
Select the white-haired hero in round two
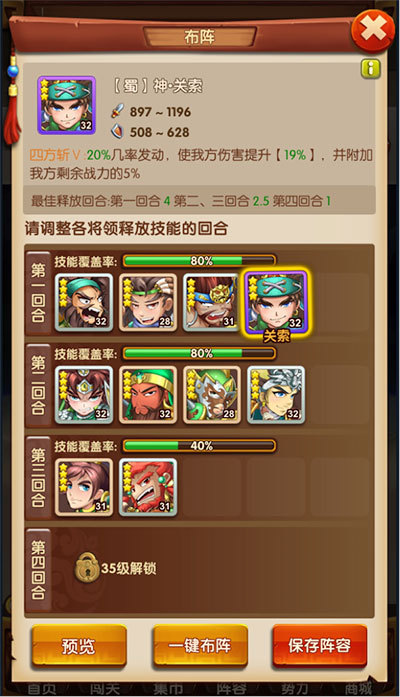276,395
